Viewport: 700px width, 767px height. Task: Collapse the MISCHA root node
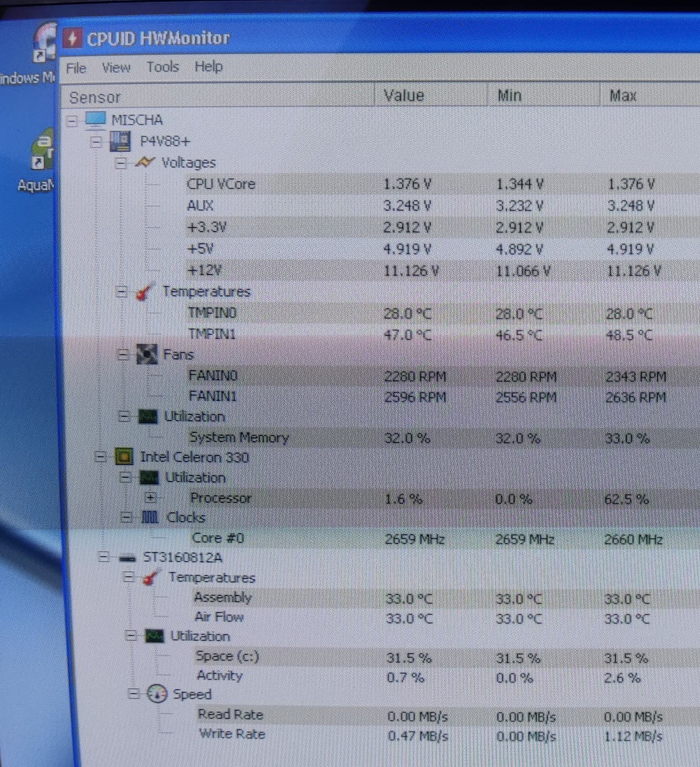tap(72, 121)
